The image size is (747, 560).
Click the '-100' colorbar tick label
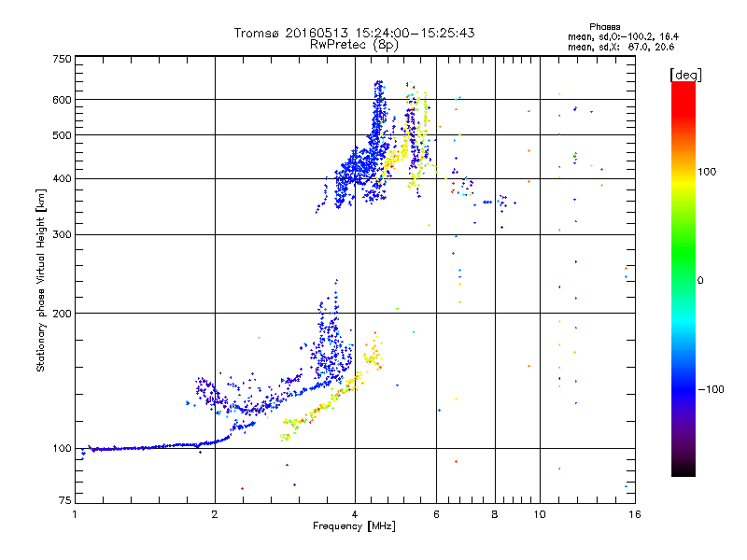(x=711, y=389)
